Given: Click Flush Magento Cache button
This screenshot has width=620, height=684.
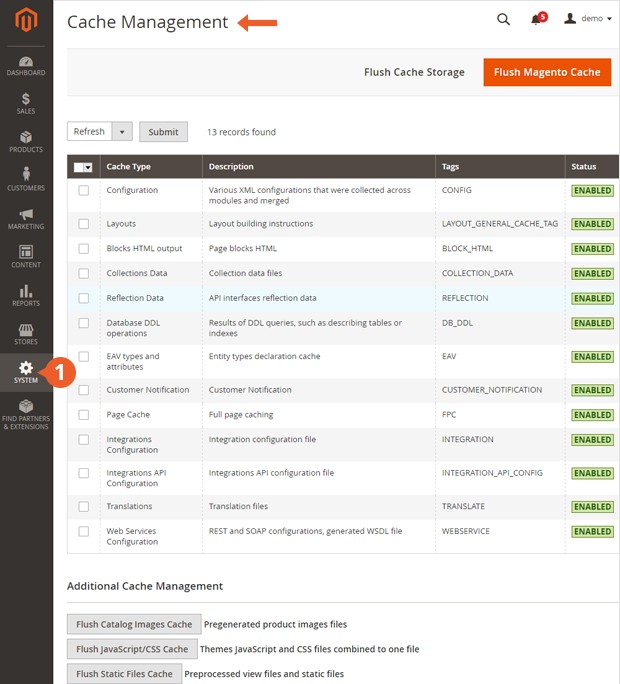Looking at the screenshot, I should 547,72.
